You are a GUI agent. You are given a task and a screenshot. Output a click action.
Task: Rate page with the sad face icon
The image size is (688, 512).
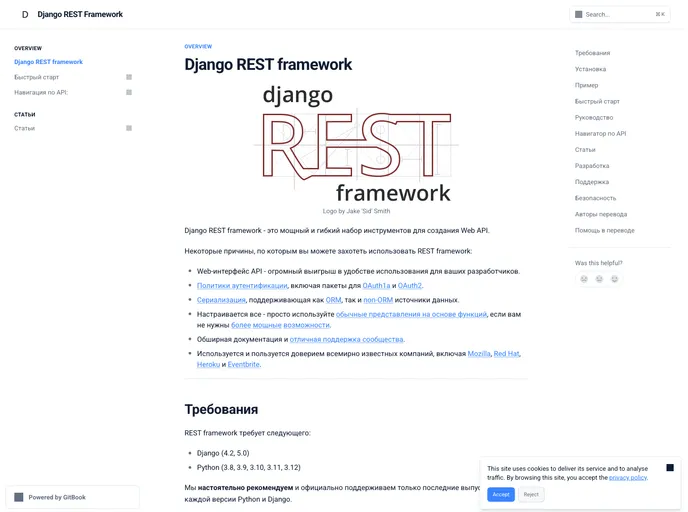[584, 279]
